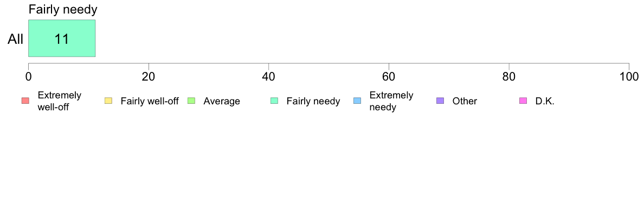The width and height of the screenshot is (644, 199).
Task: Click axis tick label 100
Action: tap(629, 77)
